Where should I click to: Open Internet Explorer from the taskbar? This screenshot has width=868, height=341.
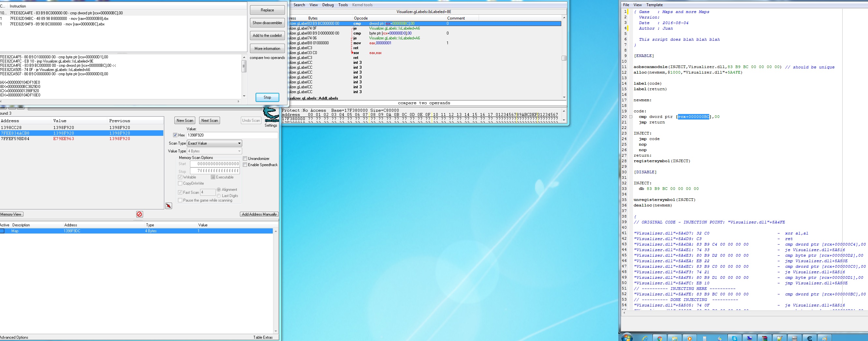644,338
